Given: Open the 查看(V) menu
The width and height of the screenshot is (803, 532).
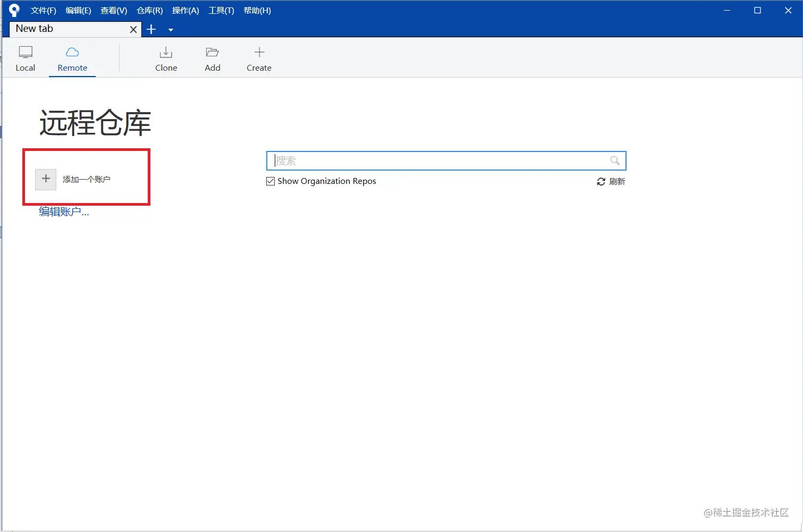Looking at the screenshot, I should [114, 11].
